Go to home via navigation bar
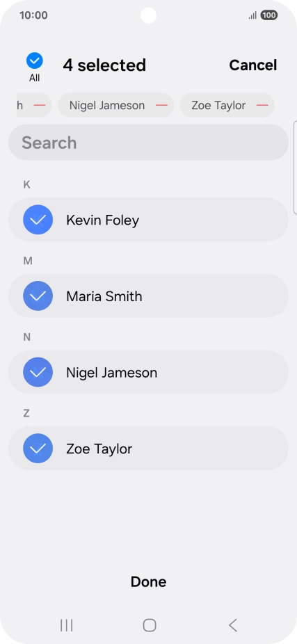297x644 pixels. (149, 625)
